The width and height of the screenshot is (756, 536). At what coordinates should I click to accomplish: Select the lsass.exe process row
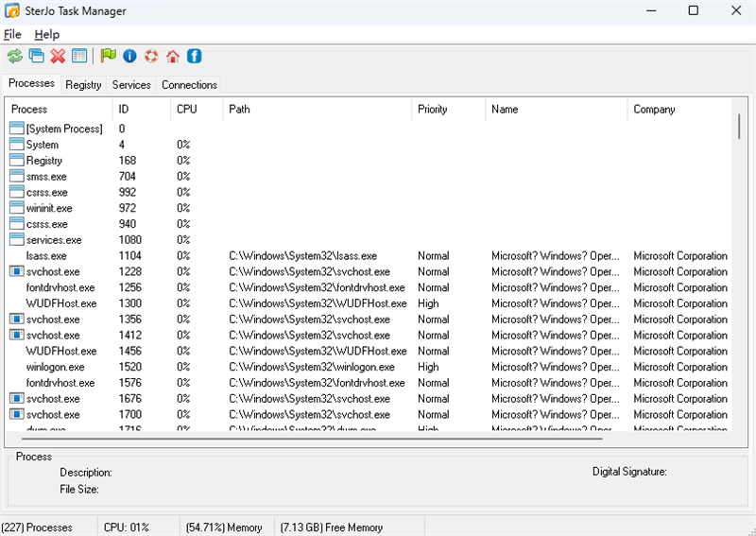coord(369,255)
